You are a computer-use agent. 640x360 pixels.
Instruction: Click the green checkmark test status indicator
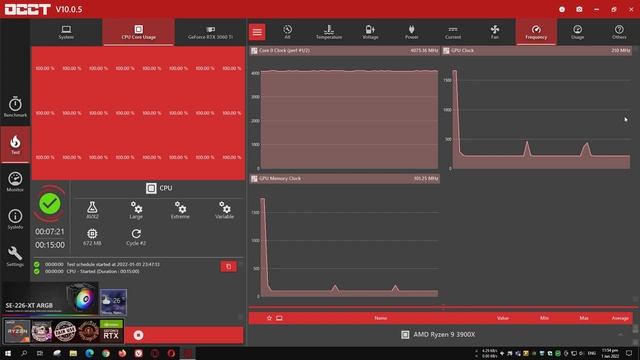click(x=50, y=204)
